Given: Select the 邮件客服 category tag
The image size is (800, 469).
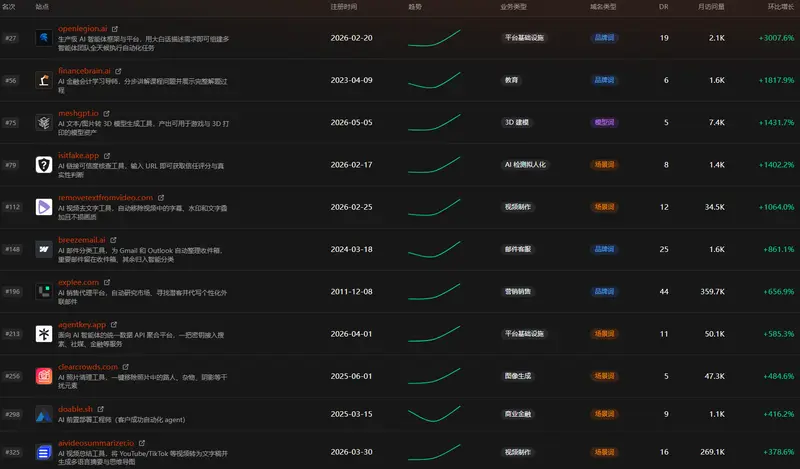Looking at the screenshot, I should (518, 249).
